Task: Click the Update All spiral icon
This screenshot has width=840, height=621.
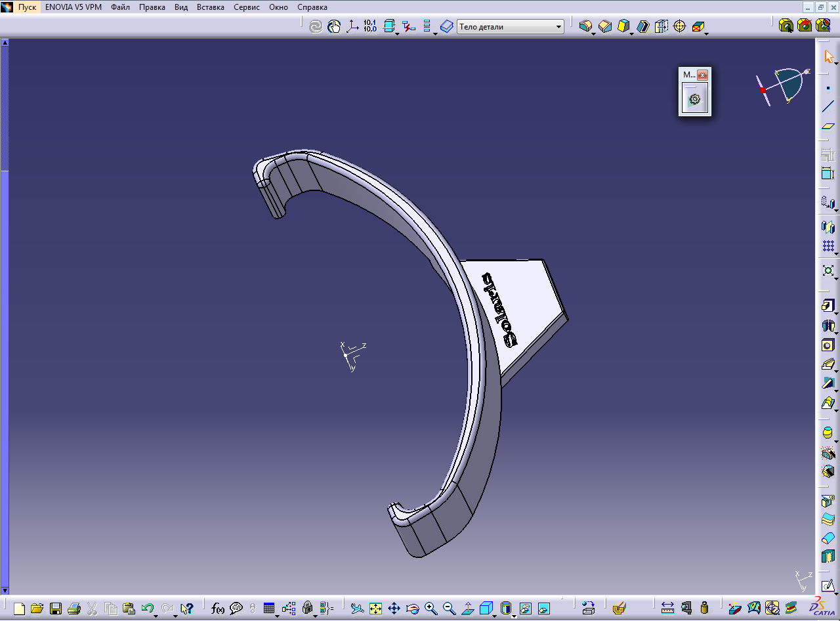Action: [x=316, y=26]
